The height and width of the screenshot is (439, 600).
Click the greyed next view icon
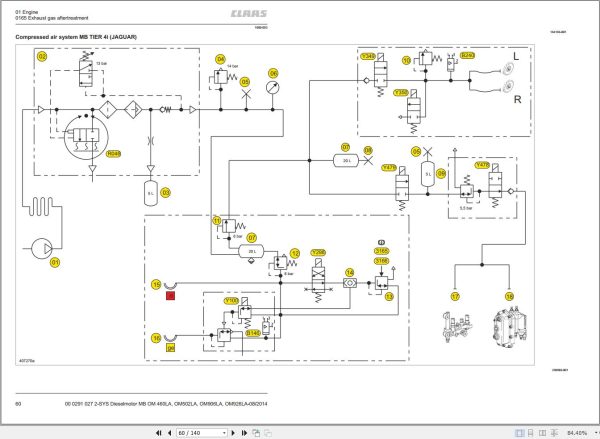(268, 433)
